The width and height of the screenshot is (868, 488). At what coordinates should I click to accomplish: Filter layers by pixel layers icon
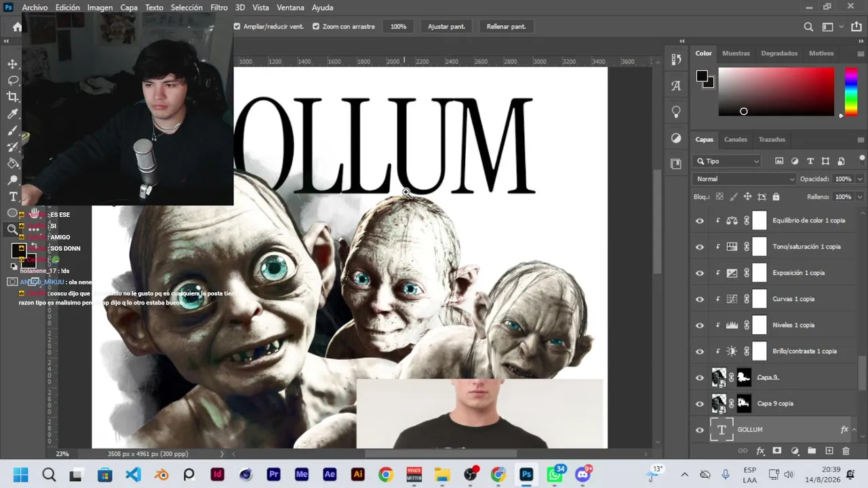click(779, 161)
